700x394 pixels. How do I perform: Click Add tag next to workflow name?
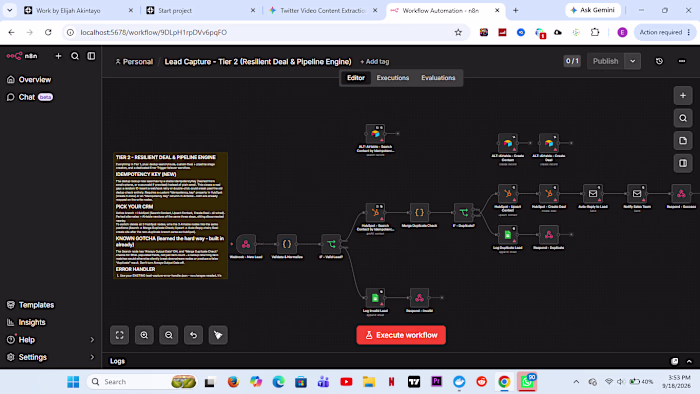click(x=375, y=62)
